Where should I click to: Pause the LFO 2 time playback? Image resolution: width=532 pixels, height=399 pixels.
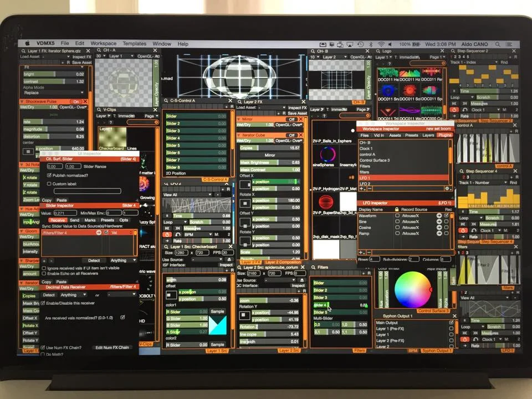tap(167, 216)
